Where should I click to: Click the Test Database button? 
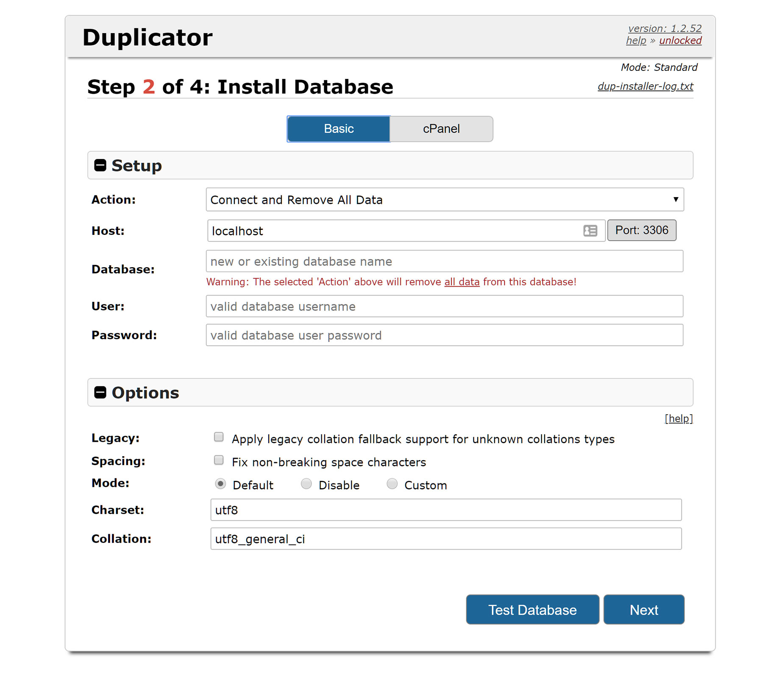point(532,610)
